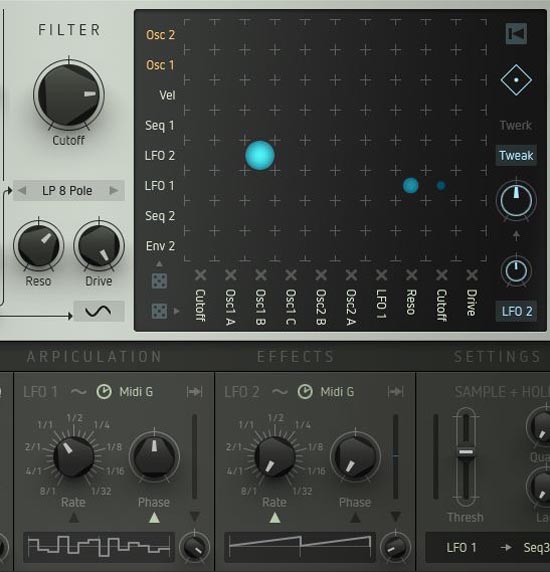Toggle LFO 1 clock sync icon

click(x=104, y=392)
